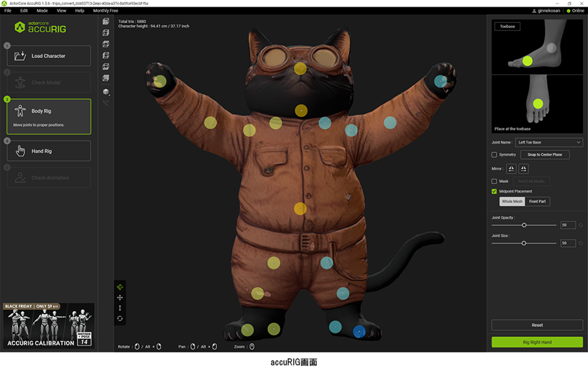Click the Joint Size value field
The width and height of the screenshot is (588, 372).
[x=568, y=243]
